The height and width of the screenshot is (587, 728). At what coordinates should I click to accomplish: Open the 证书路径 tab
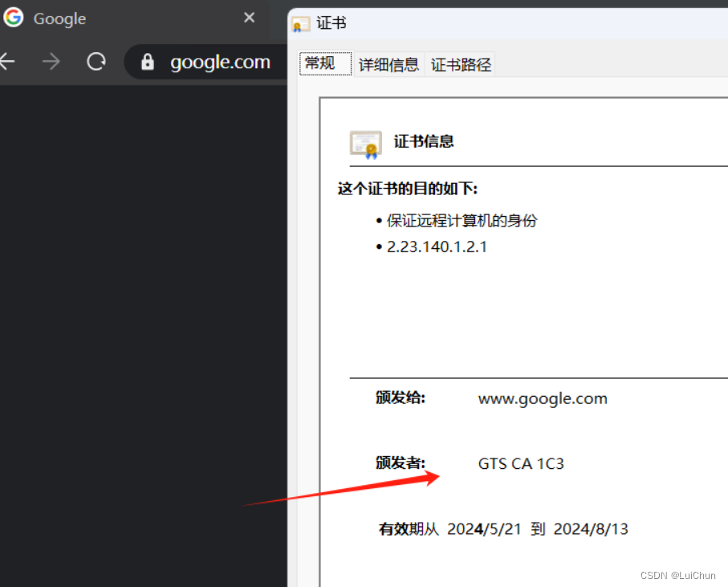coord(461,64)
